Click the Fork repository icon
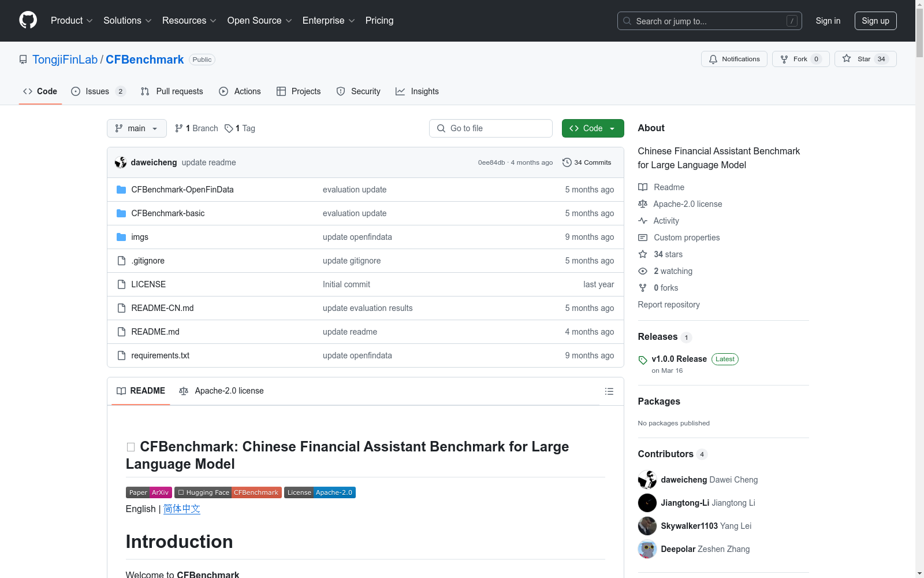 (x=784, y=59)
